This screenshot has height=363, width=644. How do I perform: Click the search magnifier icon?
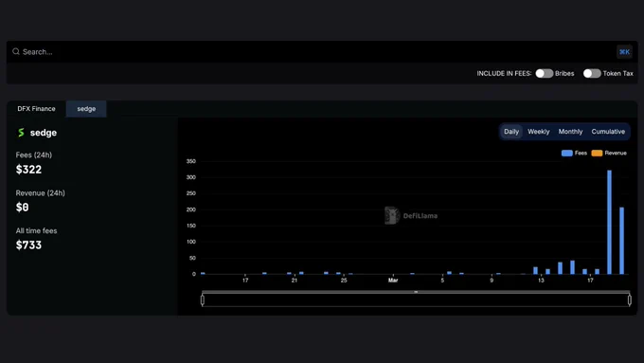(16, 51)
